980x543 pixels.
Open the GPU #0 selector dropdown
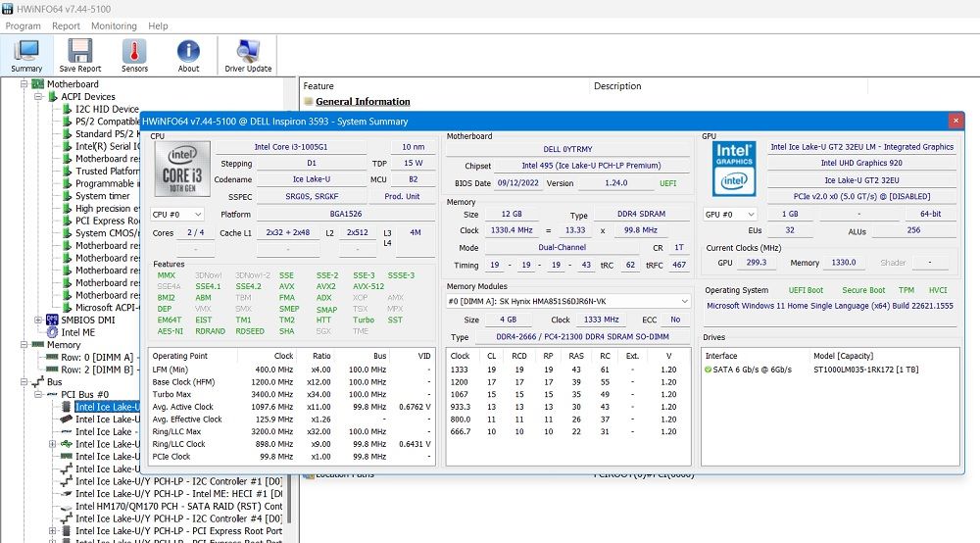click(x=731, y=214)
